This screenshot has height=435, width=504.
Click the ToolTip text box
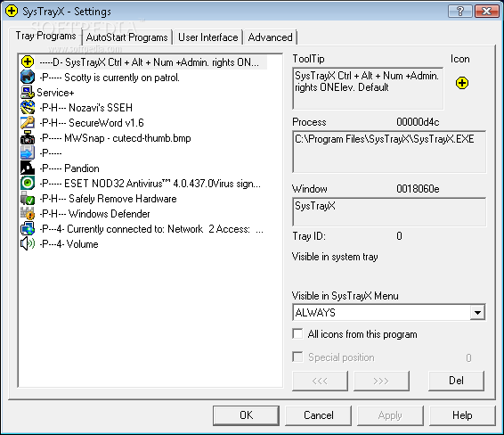[368, 88]
